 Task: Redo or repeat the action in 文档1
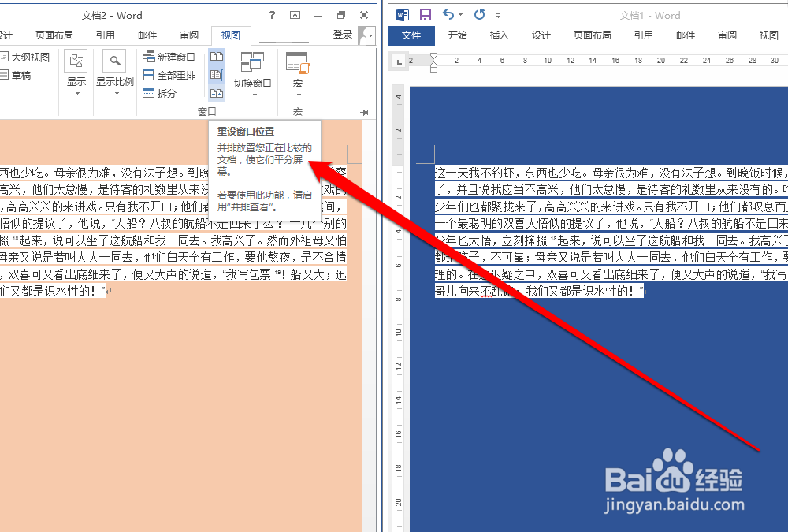[x=479, y=15]
